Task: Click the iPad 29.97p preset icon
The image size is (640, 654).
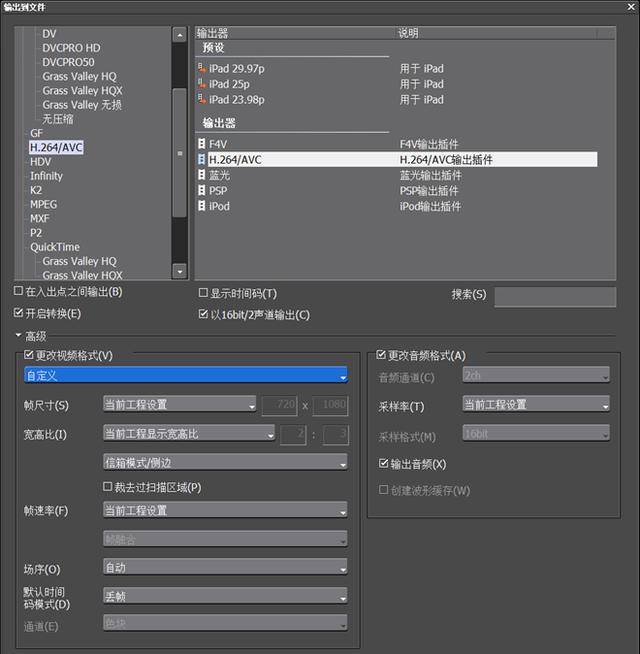Action: click(x=202, y=68)
